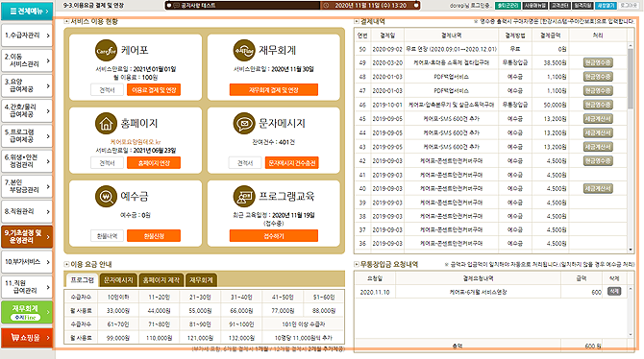The height and width of the screenshot is (359, 644).
Task: Switch to the 홈페이지 제작 fee tab
Action: pos(161,280)
